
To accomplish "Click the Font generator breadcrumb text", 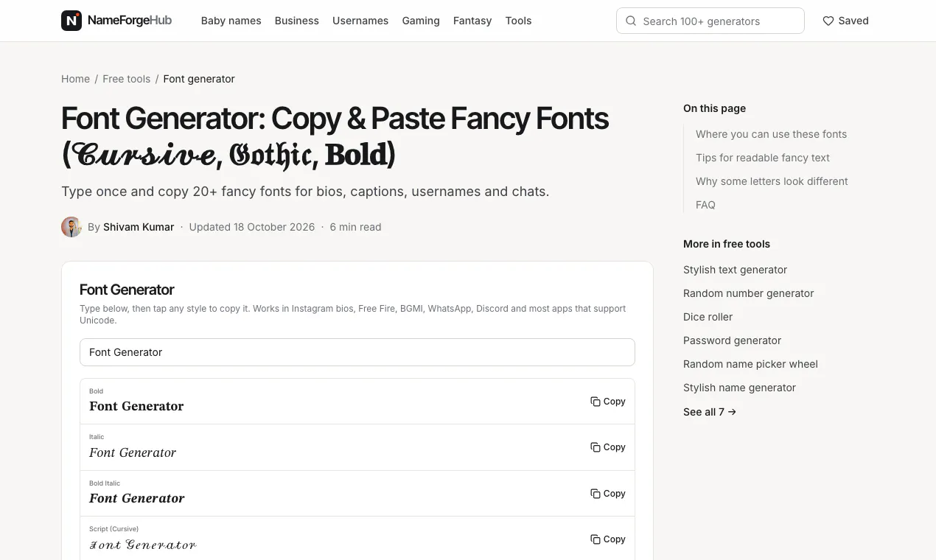I will pos(199,79).
